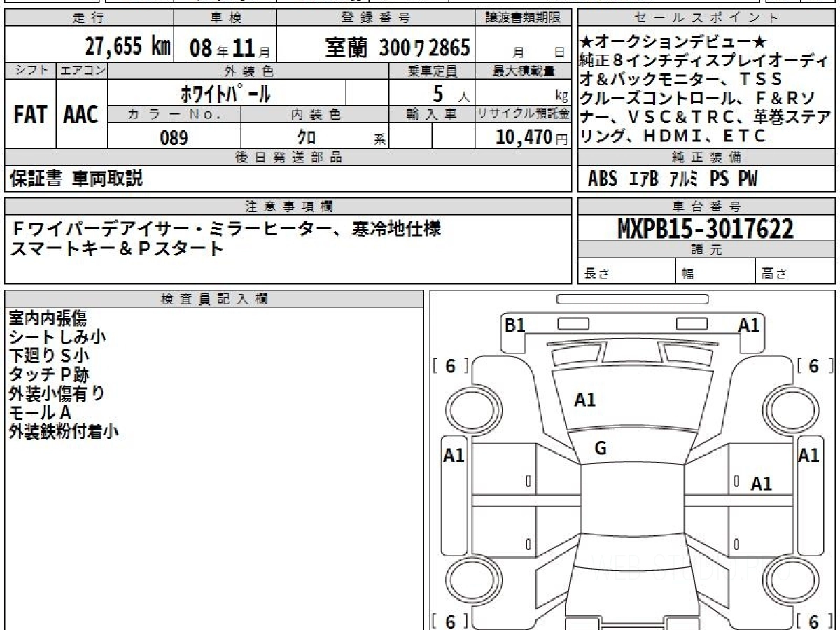This screenshot has height=630, width=840.
Task: Select the 車検 date 08年11月
Action: [x=229, y=48]
